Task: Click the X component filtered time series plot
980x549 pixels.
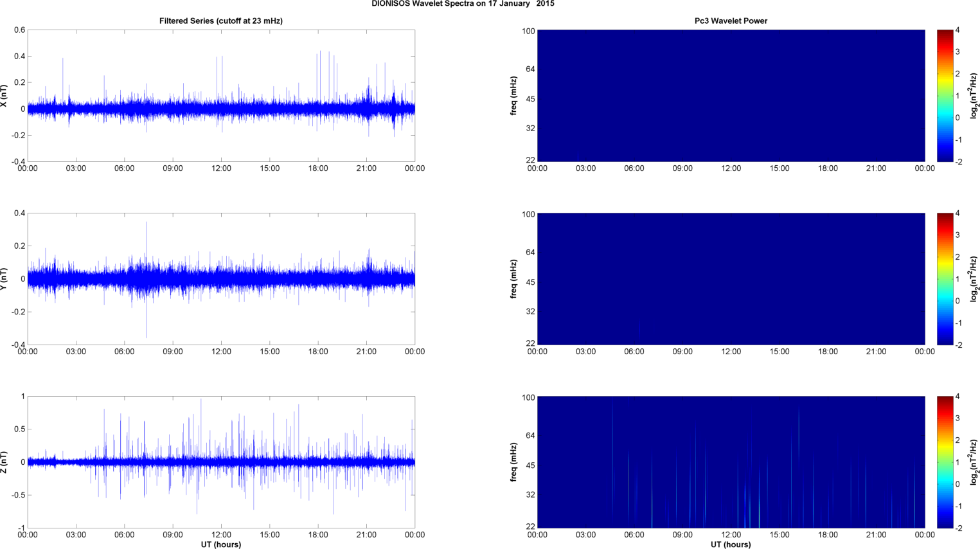Action: pos(221,96)
